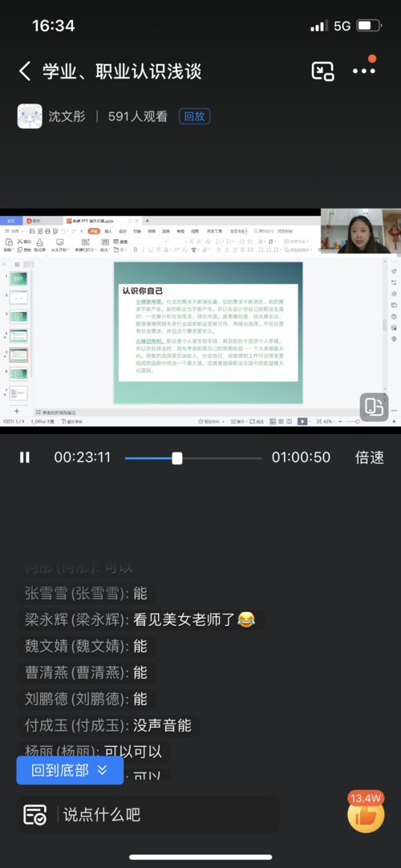The image size is (401, 868).
Task: Tap slide title 认识你自己 in video
Action: 143,290
